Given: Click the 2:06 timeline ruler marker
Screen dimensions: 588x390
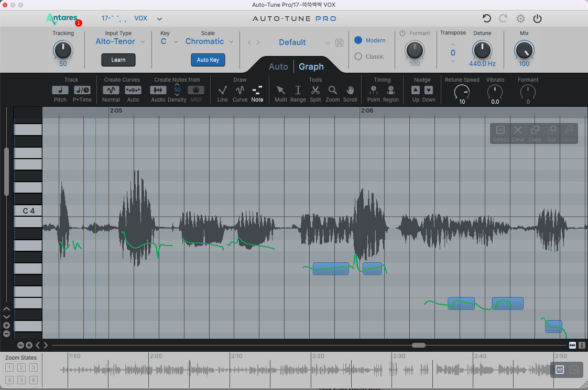Looking at the screenshot, I should click(367, 110).
